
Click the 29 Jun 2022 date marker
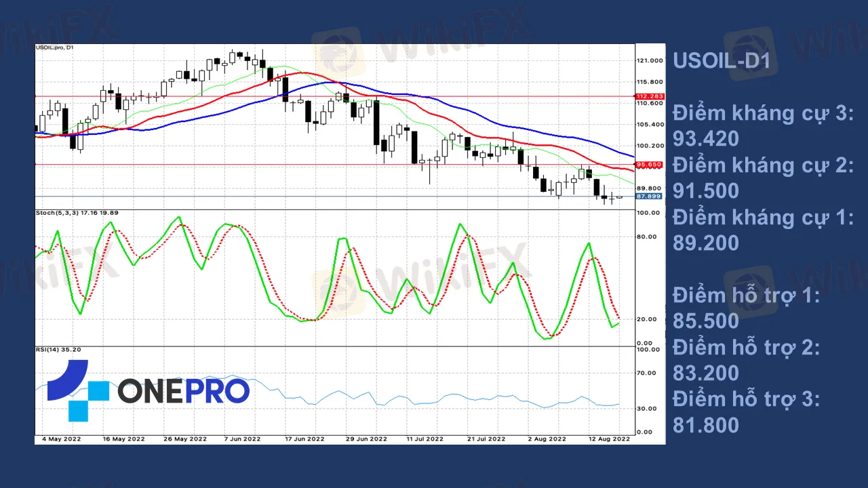pos(366,439)
